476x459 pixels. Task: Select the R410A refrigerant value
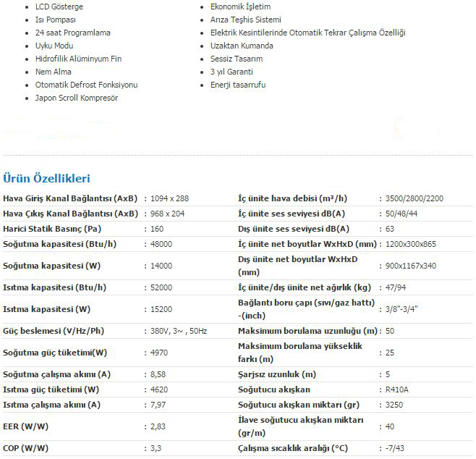click(x=396, y=389)
